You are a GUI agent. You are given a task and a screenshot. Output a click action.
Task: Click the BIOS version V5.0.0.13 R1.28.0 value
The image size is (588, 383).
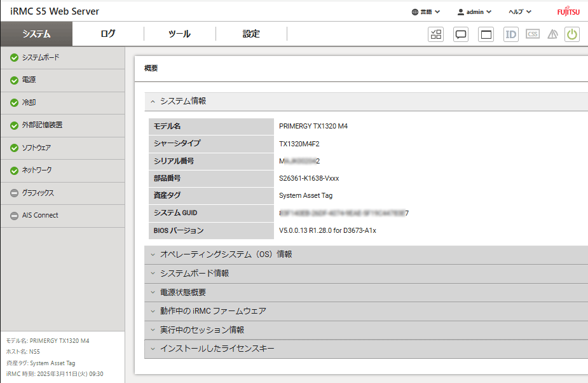(327, 230)
